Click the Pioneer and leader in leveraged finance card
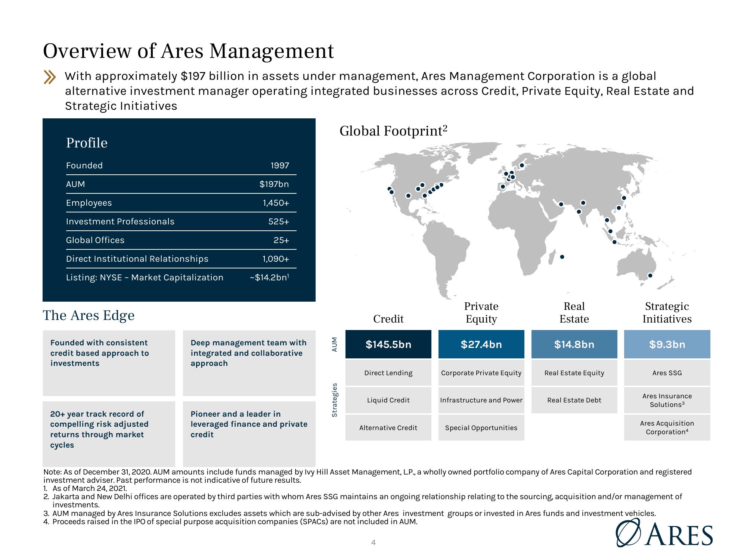 click(249, 434)
